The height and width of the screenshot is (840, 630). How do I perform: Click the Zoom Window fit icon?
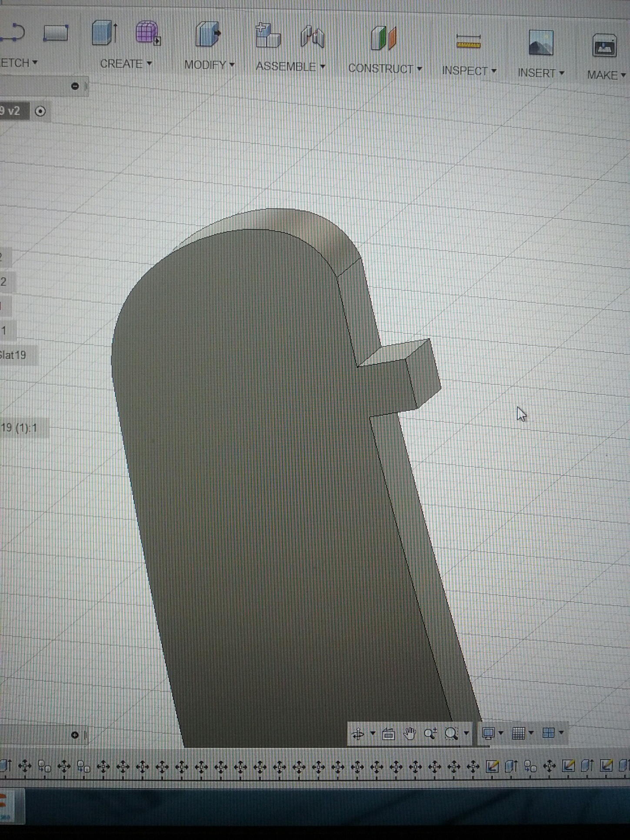452,734
